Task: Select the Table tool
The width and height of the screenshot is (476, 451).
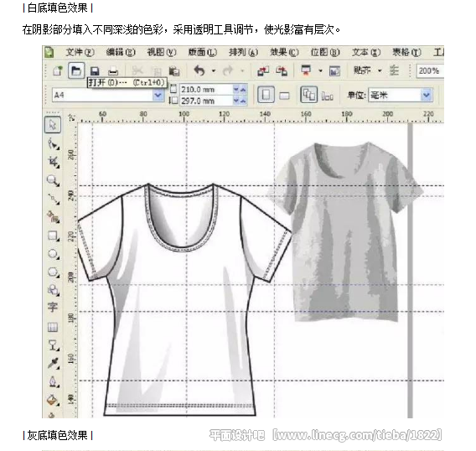Action: point(53,327)
